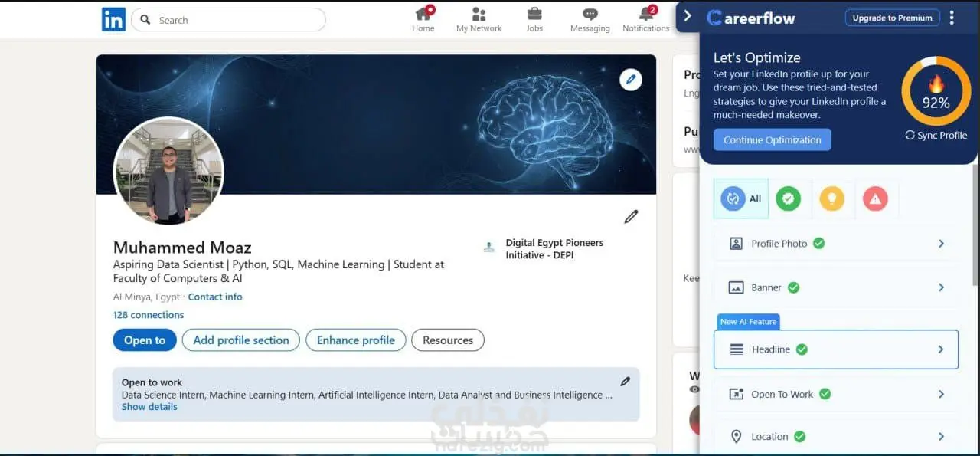Viewport: 980px width, 456px height.
Task: Click the Let's Optimize heading
Action: click(756, 57)
